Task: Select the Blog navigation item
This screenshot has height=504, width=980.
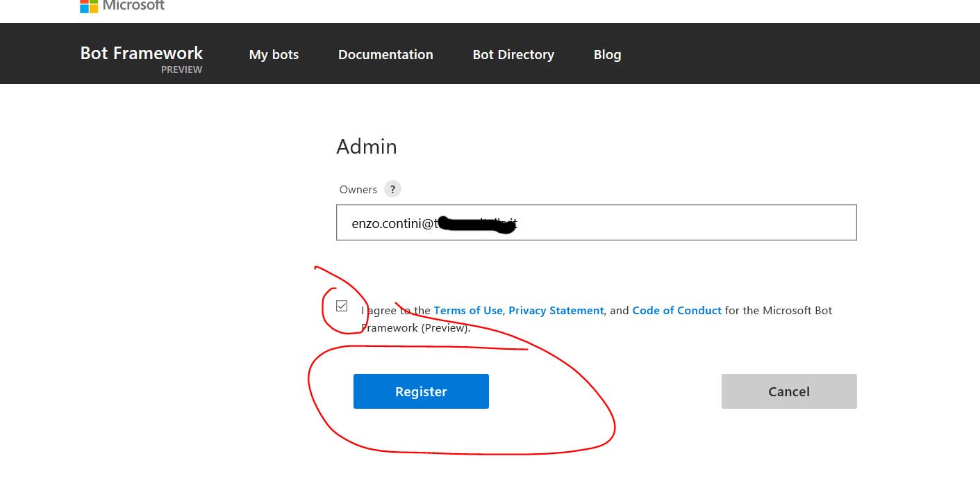Action: click(x=607, y=54)
